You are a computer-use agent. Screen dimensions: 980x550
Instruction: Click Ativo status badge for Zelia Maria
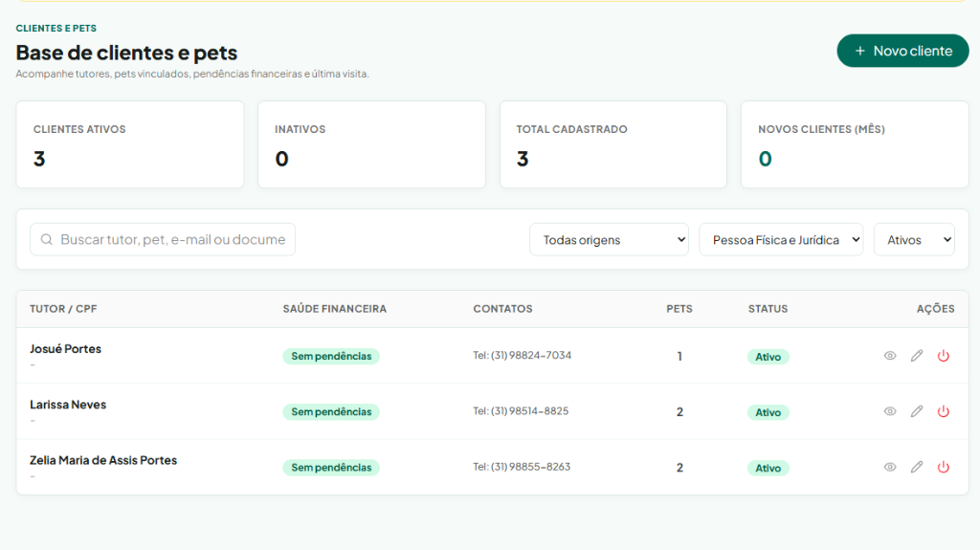pyautogui.click(x=768, y=468)
